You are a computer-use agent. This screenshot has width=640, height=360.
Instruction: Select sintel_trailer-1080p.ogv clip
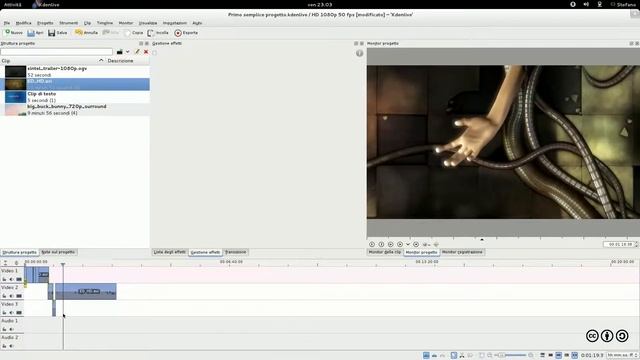[75, 72]
